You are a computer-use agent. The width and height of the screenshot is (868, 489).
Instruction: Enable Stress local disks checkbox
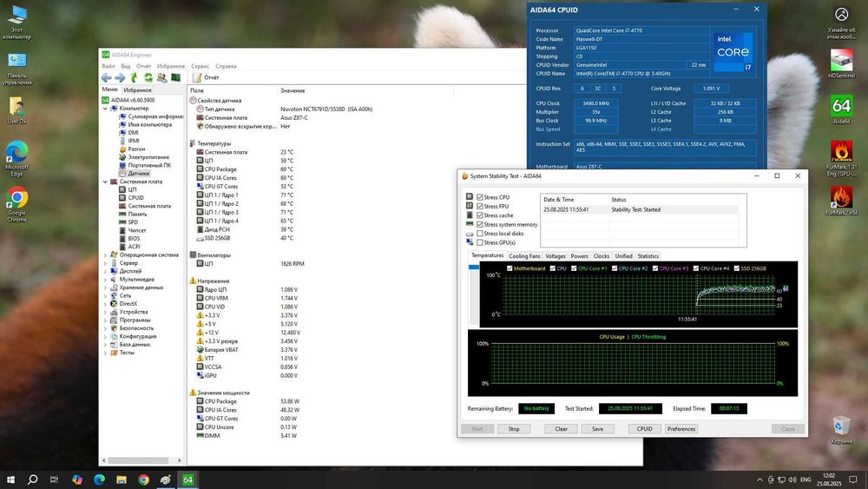(x=480, y=234)
